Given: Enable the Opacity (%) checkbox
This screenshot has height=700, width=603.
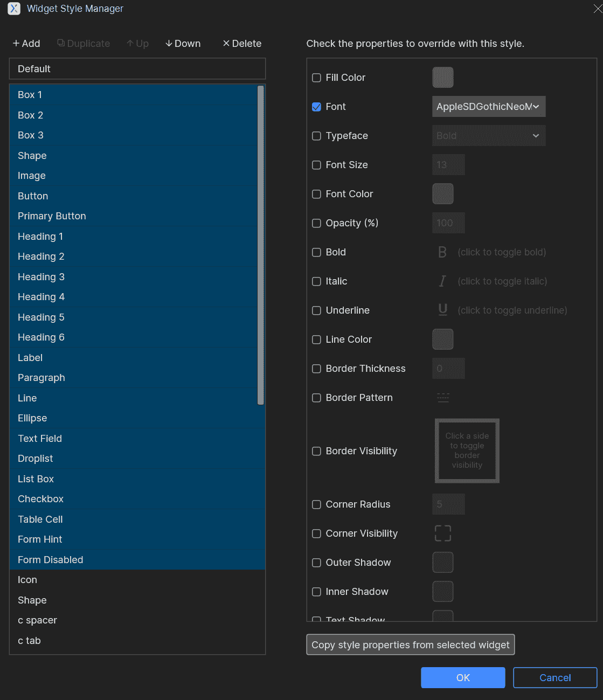Looking at the screenshot, I should [x=317, y=223].
